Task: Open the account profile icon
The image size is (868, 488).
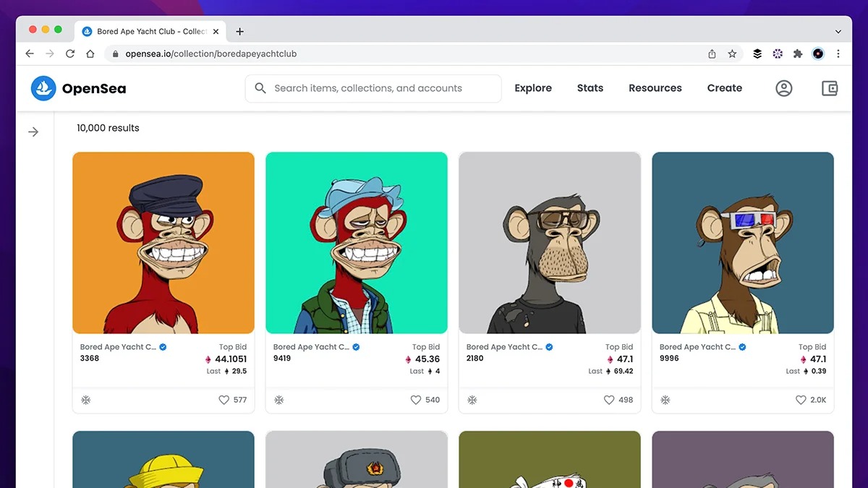Action: [x=784, y=88]
